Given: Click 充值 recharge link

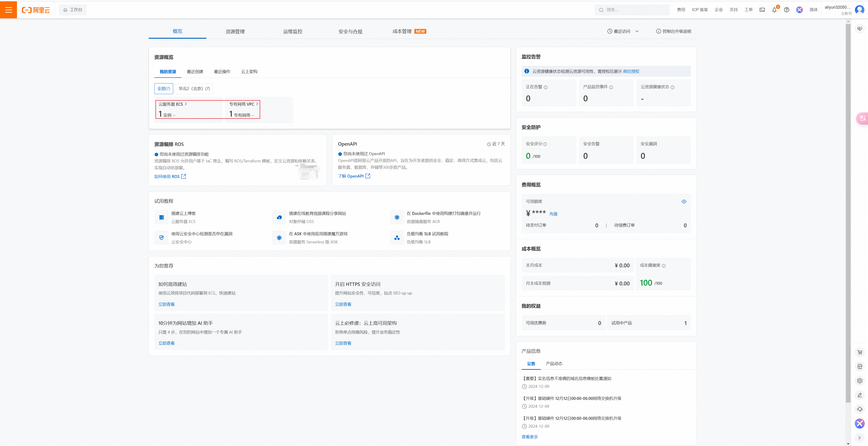Looking at the screenshot, I should (x=553, y=214).
